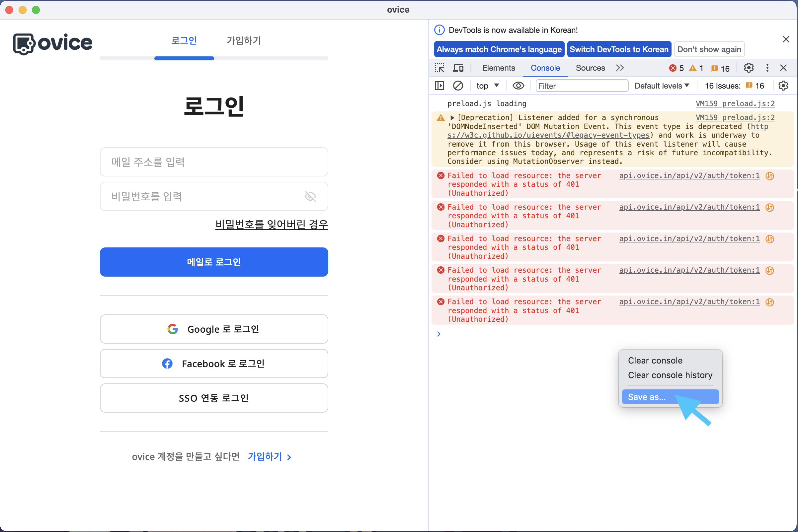Open the Default levels dropdown

(662, 86)
